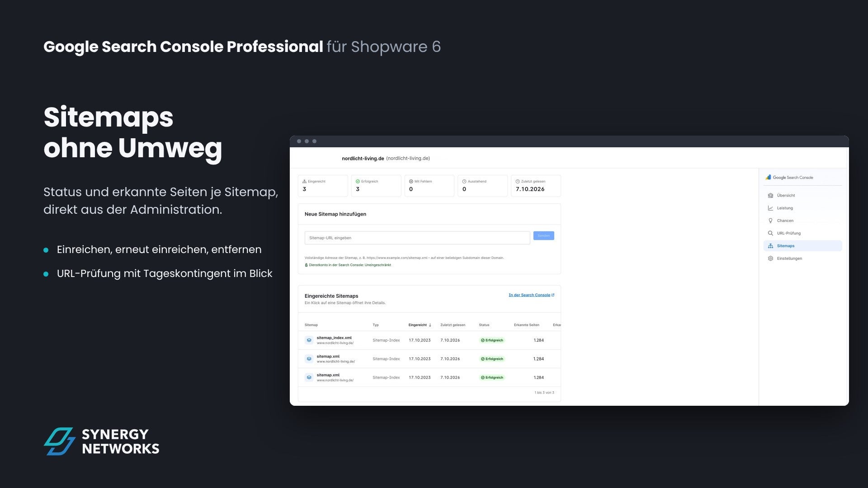Click the Eingereichte Sitemaps heading
The height and width of the screenshot is (488, 868).
click(331, 296)
